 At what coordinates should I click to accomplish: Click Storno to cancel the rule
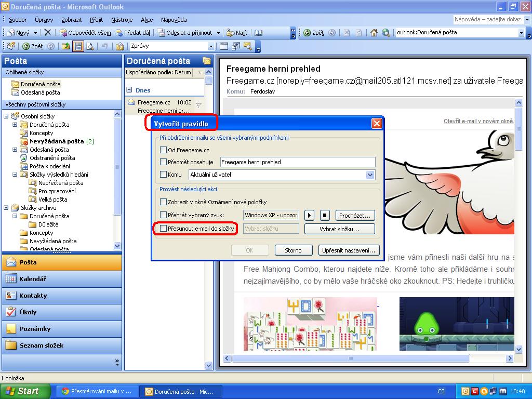click(x=293, y=250)
